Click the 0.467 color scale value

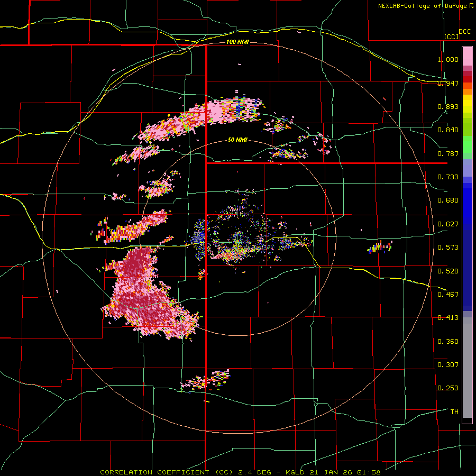448,295
